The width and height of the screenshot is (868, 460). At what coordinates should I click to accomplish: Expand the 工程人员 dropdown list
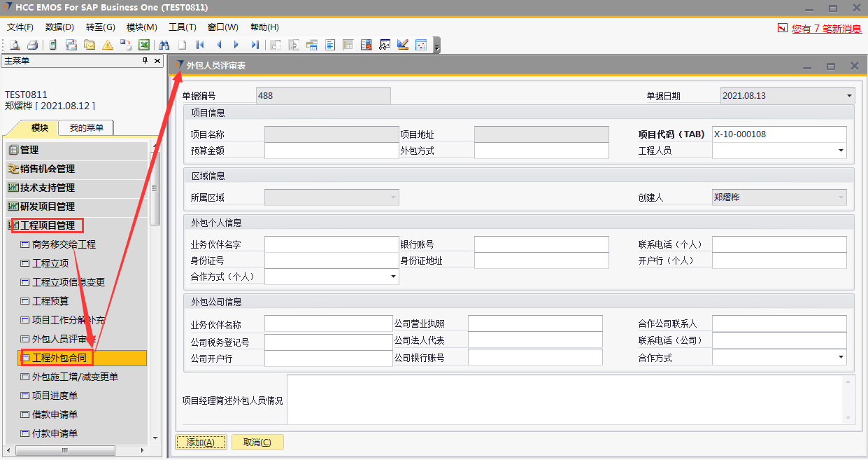[x=840, y=151]
